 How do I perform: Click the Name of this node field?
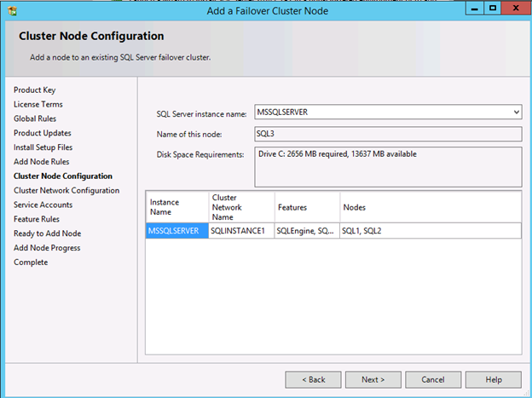point(387,133)
